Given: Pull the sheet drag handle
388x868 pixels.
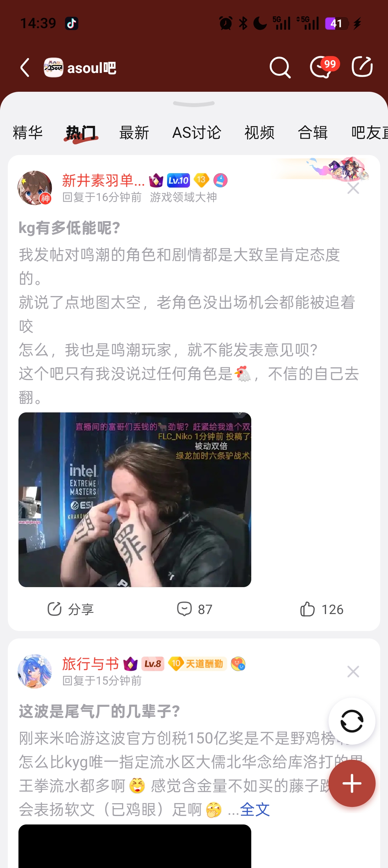Looking at the screenshot, I should (194, 104).
